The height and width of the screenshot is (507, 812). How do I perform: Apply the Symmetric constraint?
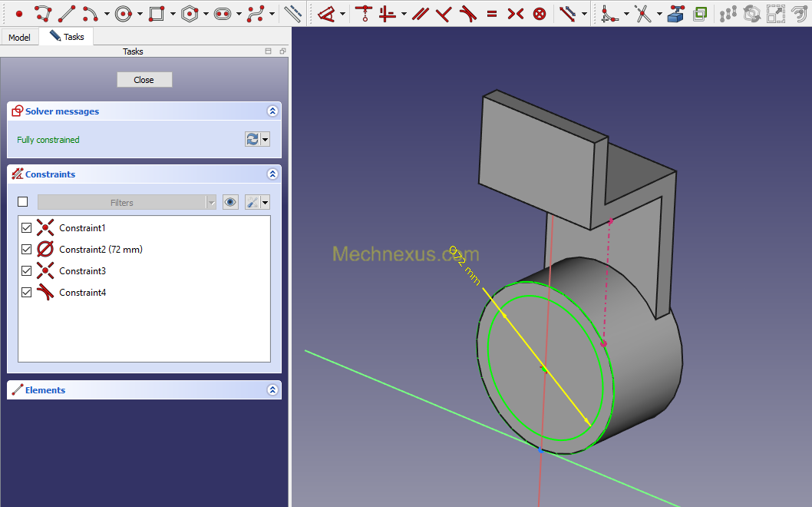click(516, 13)
